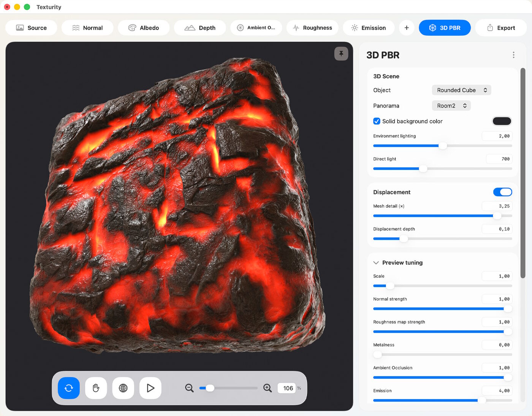
Task: Open the Object dropdown showing Rounded Cube
Action: coord(462,90)
